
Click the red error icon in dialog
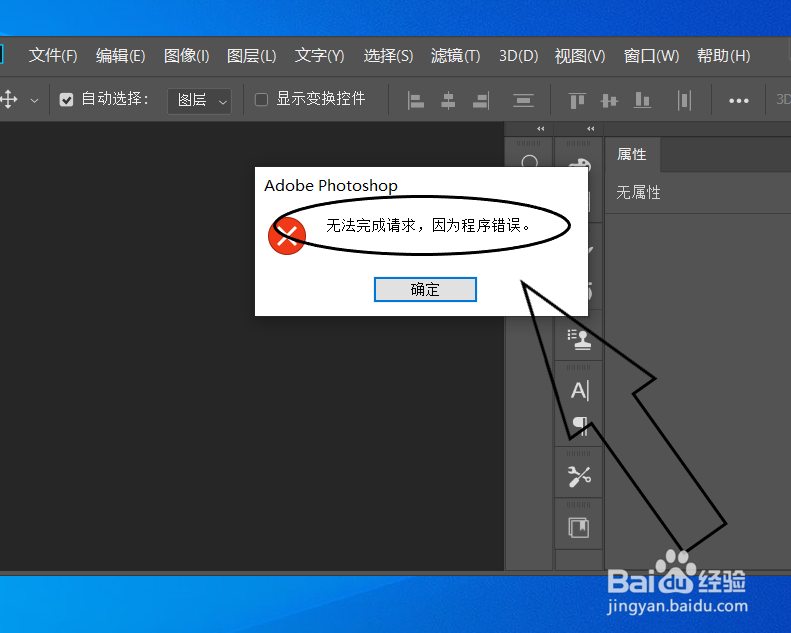[287, 236]
